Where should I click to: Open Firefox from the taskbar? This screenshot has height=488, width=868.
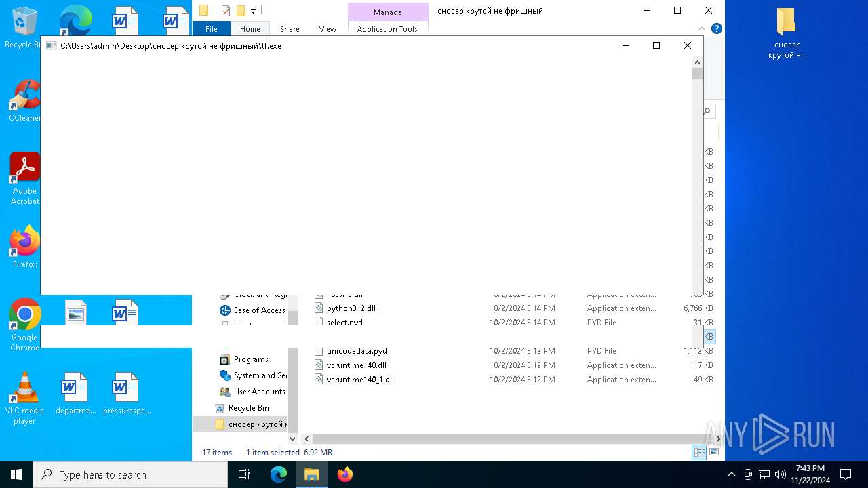345,474
